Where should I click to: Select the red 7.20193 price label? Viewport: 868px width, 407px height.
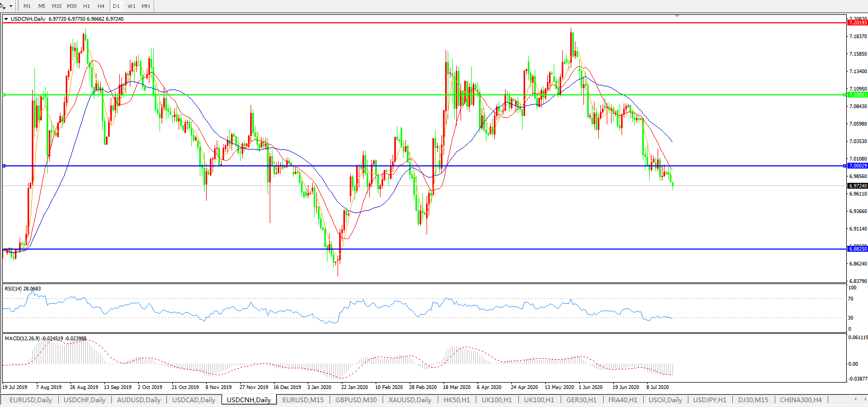857,23
